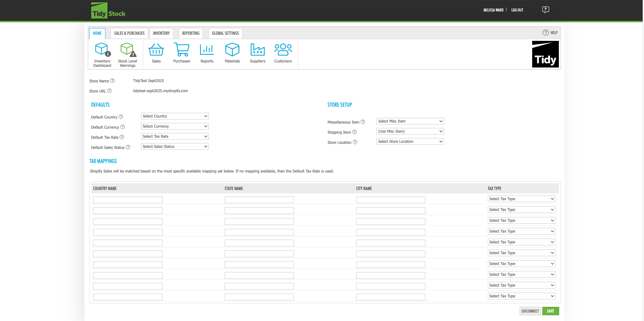Open the Suppliers factory icon
The image size is (644, 321).
(x=257, y=50)
